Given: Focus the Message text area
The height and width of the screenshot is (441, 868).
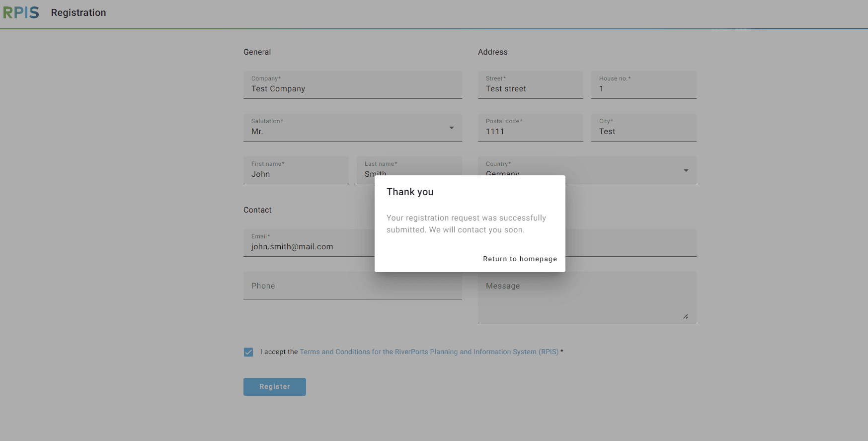Looking at the screenshot, I should (x=587, y=297).
